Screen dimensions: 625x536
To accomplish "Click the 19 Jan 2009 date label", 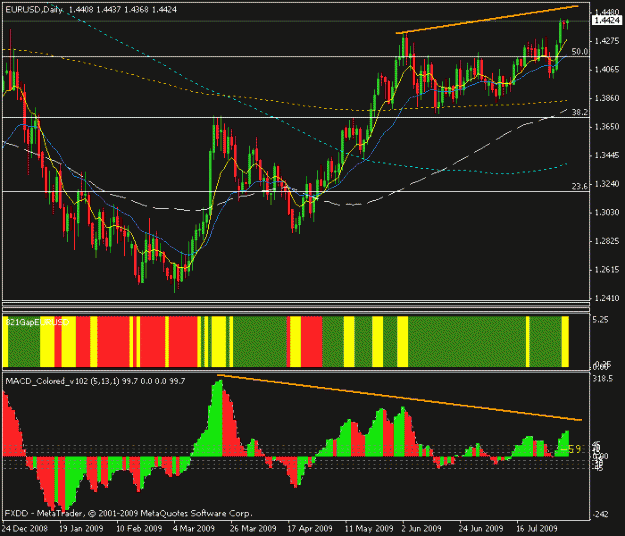I will click(x=81, y=529).
